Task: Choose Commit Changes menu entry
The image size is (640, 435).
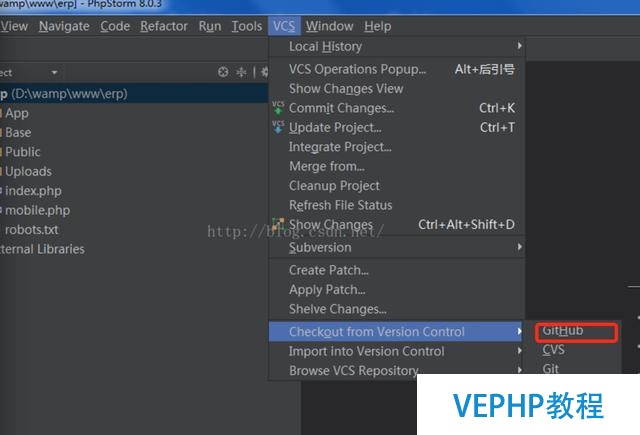Action: pos(396,108)
